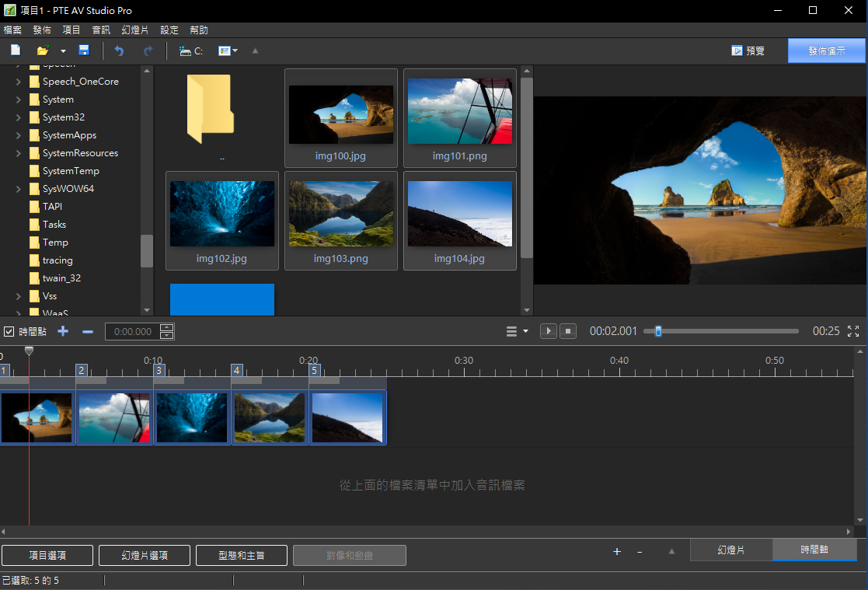Image resolution: width=868 pixels, height=590 pixels.
Task: Click slide marker 4 on timeline
Action: pyautogui.click(x=236, y=370)
